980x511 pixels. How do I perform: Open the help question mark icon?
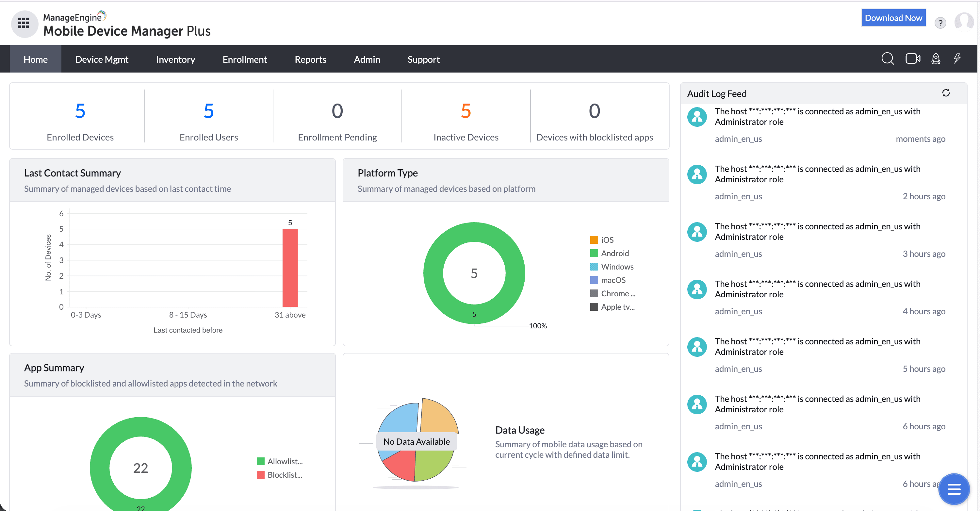[x=940, y=23]
